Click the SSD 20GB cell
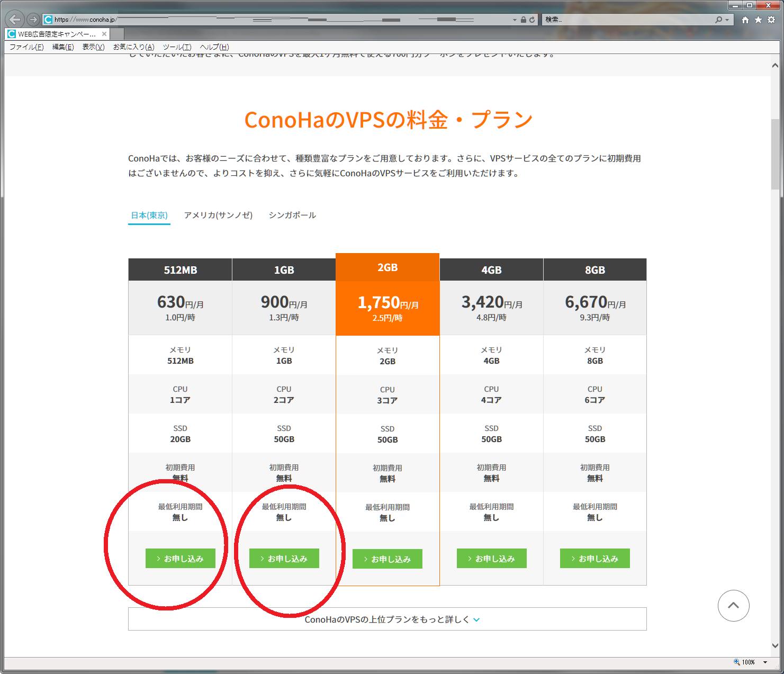784x674 pixels. coord(181,434)
